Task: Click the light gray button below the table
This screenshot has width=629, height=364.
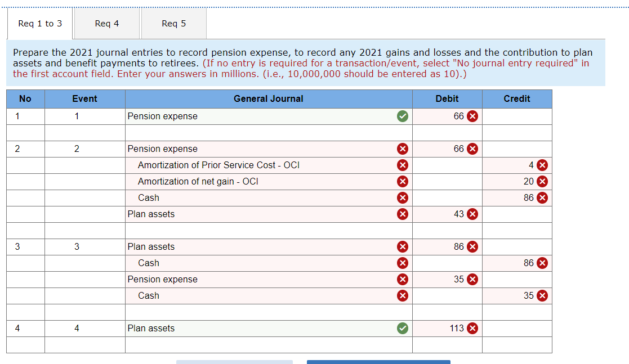Action: [234, 362]
